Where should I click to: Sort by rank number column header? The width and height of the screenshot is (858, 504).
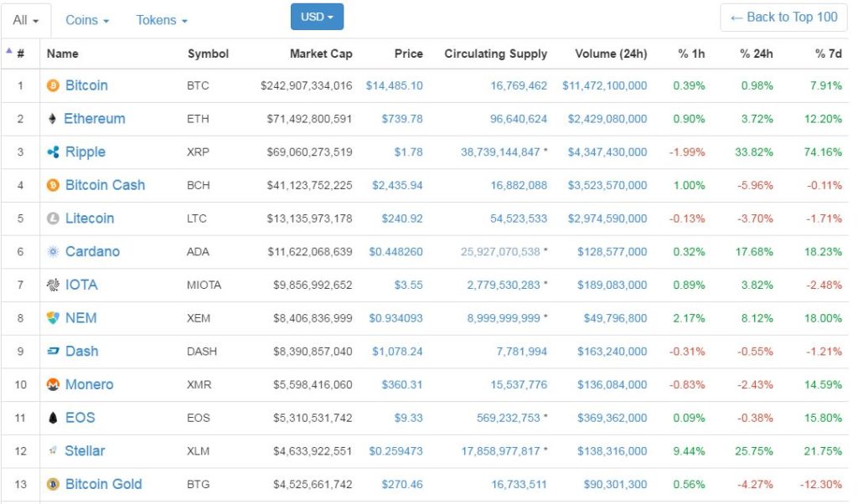(20, 54)
